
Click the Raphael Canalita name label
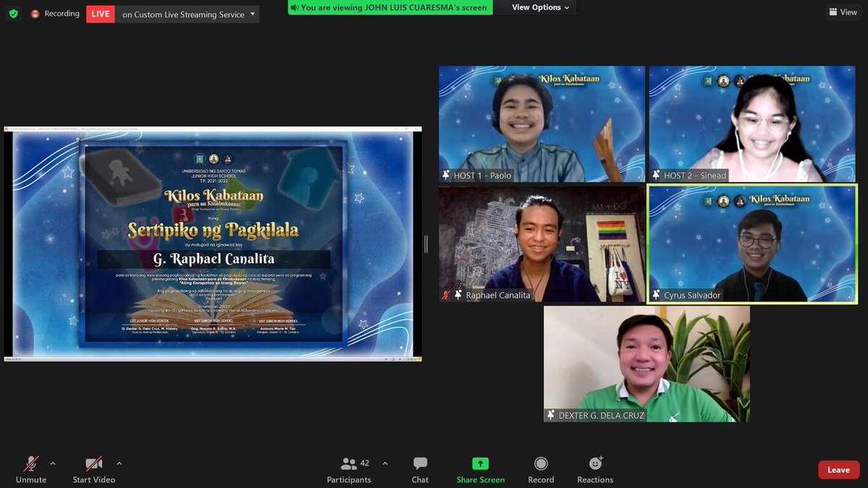[x=498, y=295]
